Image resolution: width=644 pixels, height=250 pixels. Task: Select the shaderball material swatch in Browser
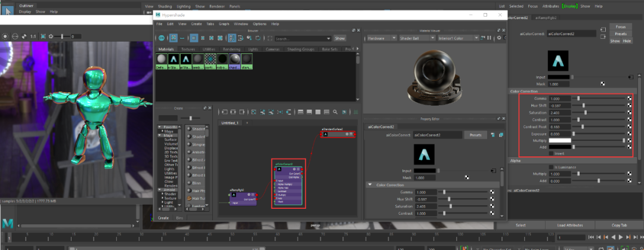coord(234,61)
